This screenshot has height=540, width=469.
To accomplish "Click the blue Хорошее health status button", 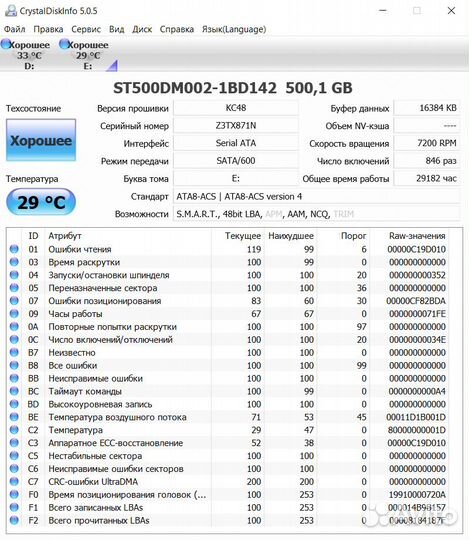I will click(41, 140).
